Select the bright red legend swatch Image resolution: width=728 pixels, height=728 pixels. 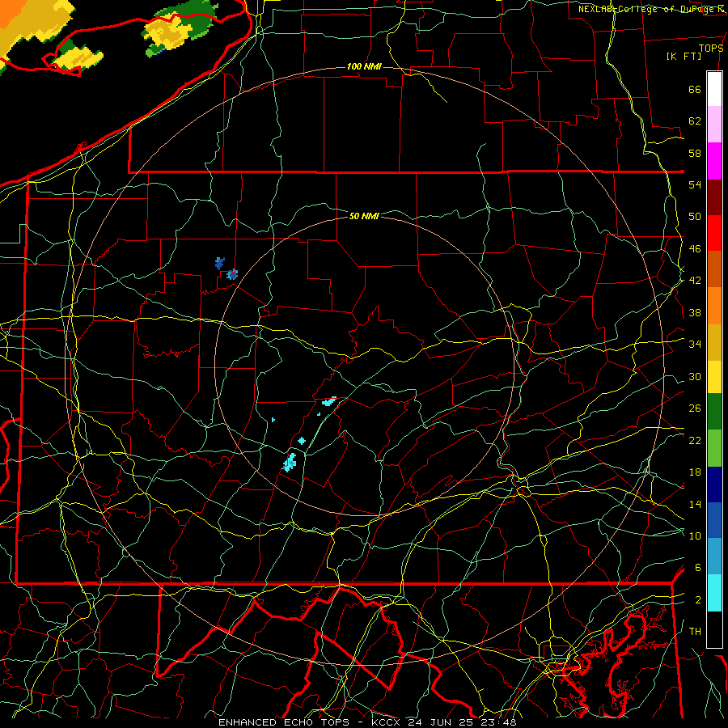714,233
